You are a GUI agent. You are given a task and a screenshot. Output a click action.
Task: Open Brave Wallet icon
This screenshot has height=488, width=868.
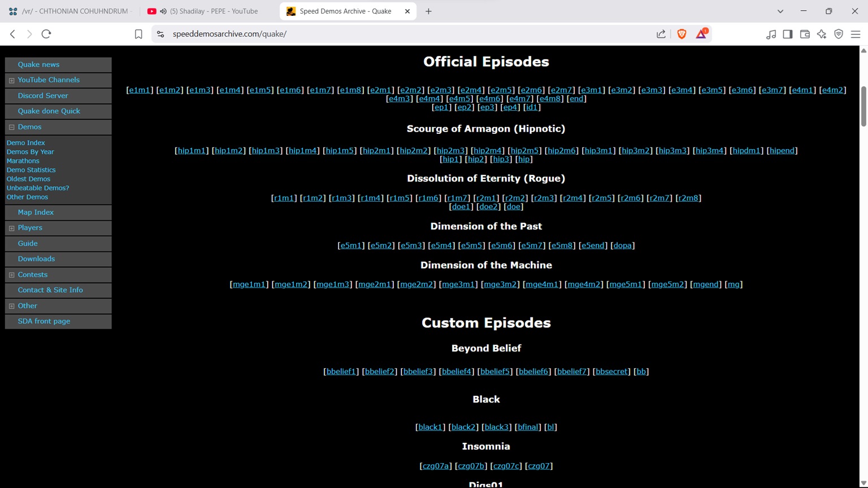point(805,34)
